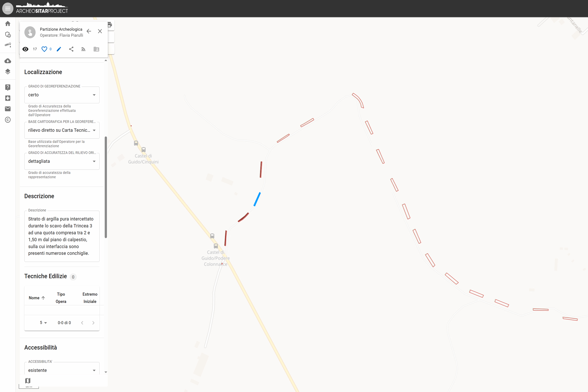
Task: Open the help question mark icon
Action: [8, 87]
